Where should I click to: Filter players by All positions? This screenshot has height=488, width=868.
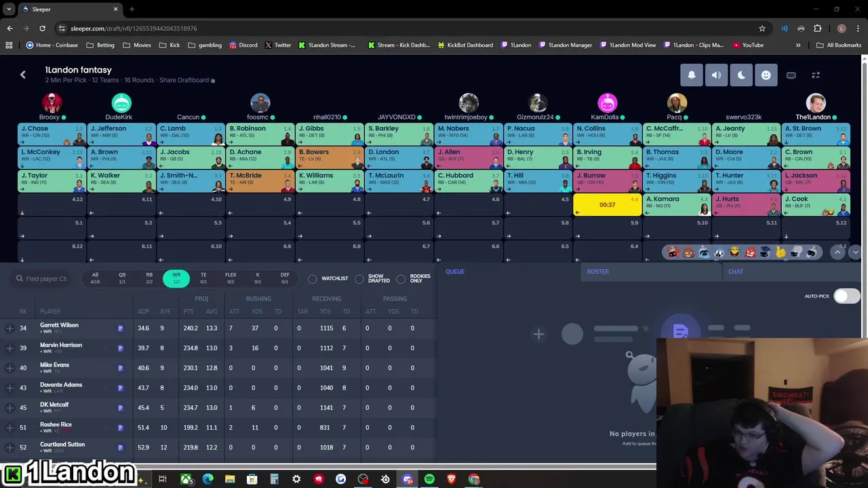click(95, 278)
